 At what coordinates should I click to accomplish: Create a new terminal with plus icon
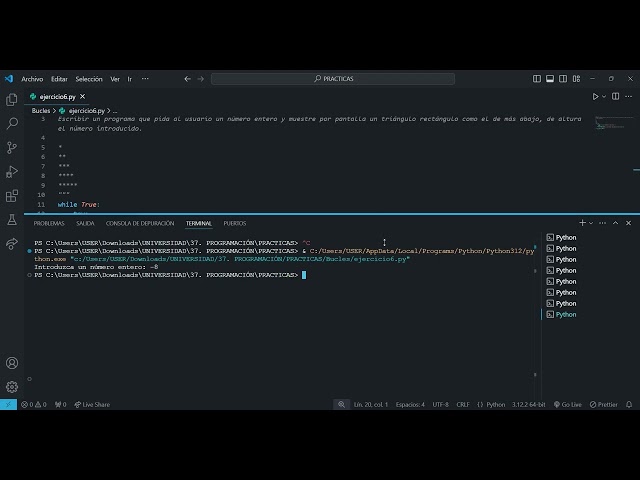582,223
